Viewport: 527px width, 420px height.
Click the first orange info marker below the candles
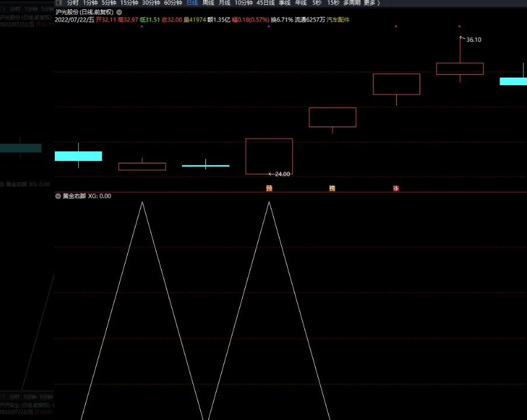click(x=269, y=188)
